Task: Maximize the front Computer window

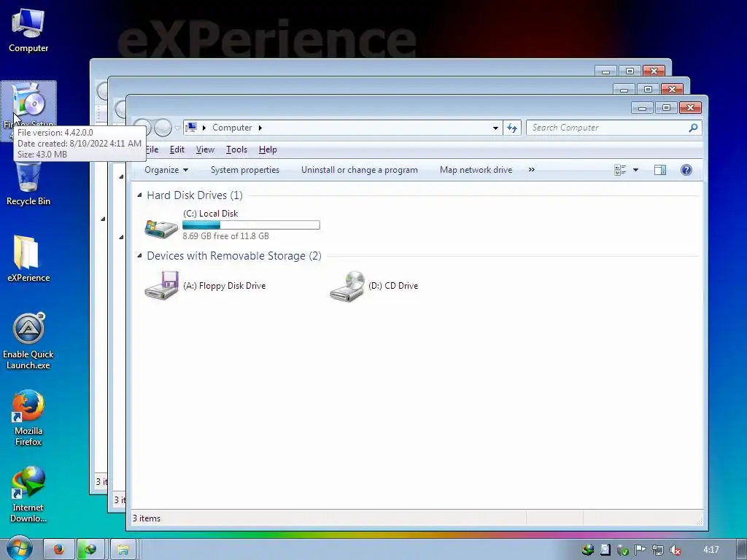Action: click(x=666, y=108)
